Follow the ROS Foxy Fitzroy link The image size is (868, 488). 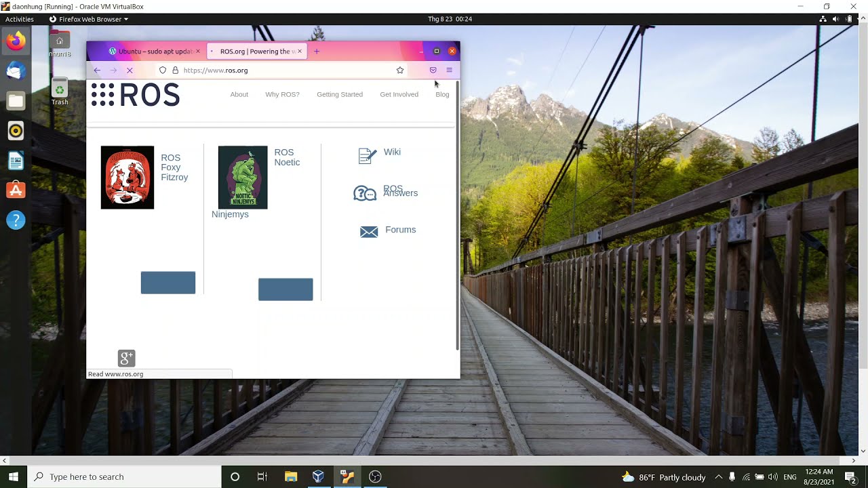[x=174, y=167]
